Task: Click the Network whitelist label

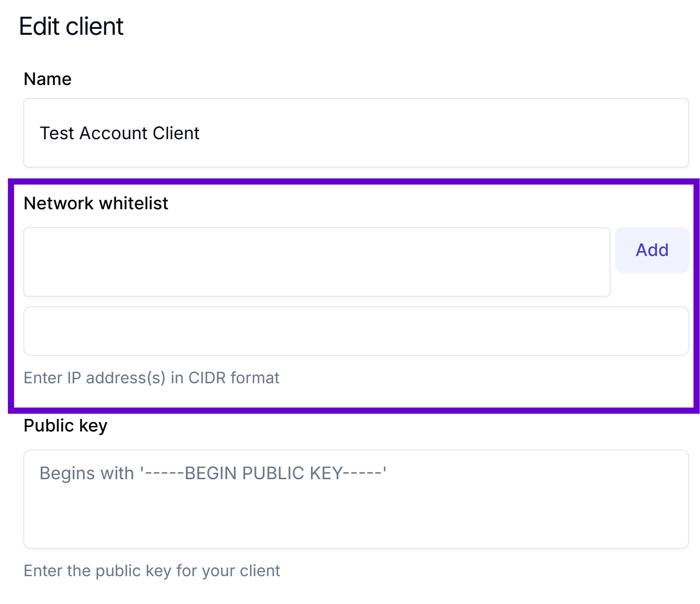Action: [96, 203]
